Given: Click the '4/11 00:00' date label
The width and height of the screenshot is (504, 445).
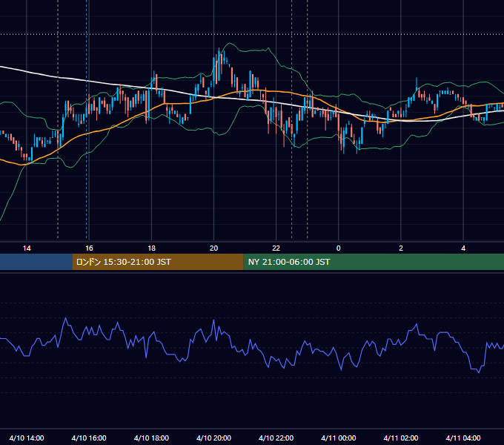Looking at the screenshot, I should pyautogui.click(x=339, y=438).
